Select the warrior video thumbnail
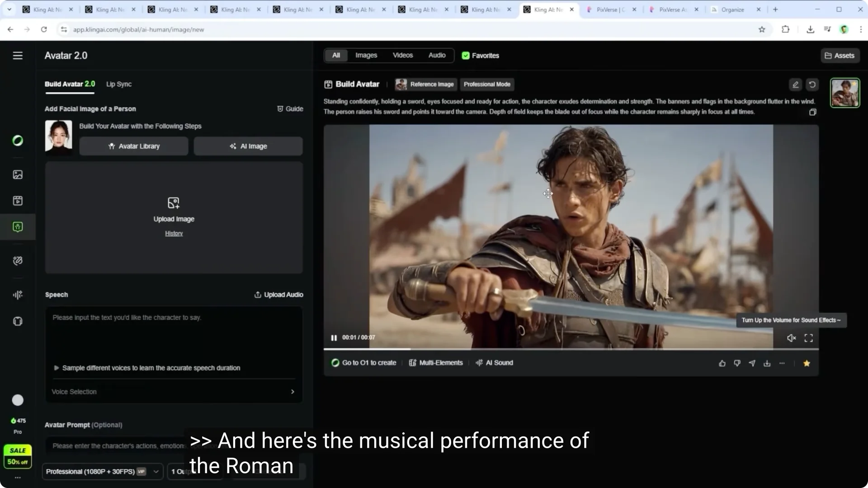The height and width of the screenshot is (488, 868). (845, 93)
